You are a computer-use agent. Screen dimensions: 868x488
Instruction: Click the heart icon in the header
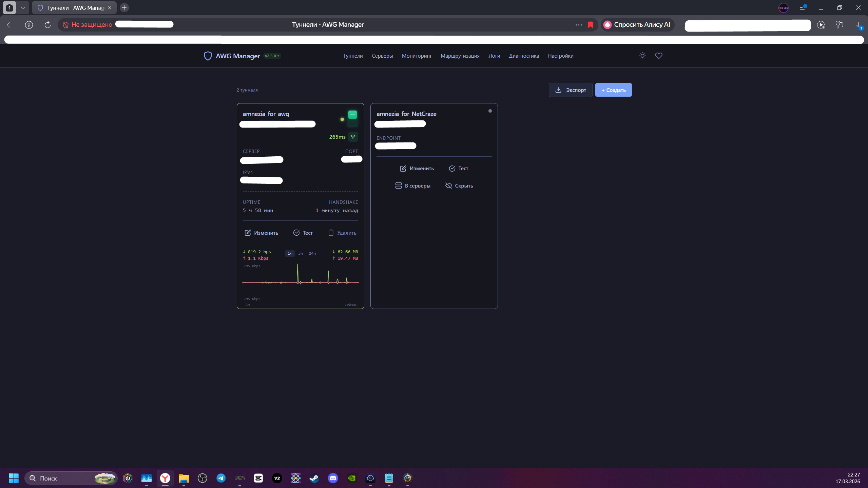tap(658, 56)
